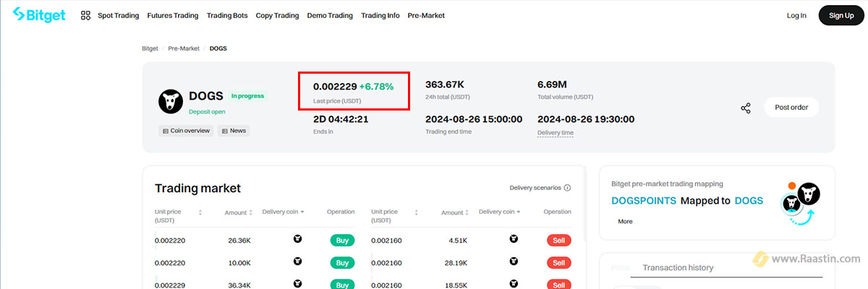
Task: Open Trading Bots menu
Action: pyautogui.click(x=227, y=15)
